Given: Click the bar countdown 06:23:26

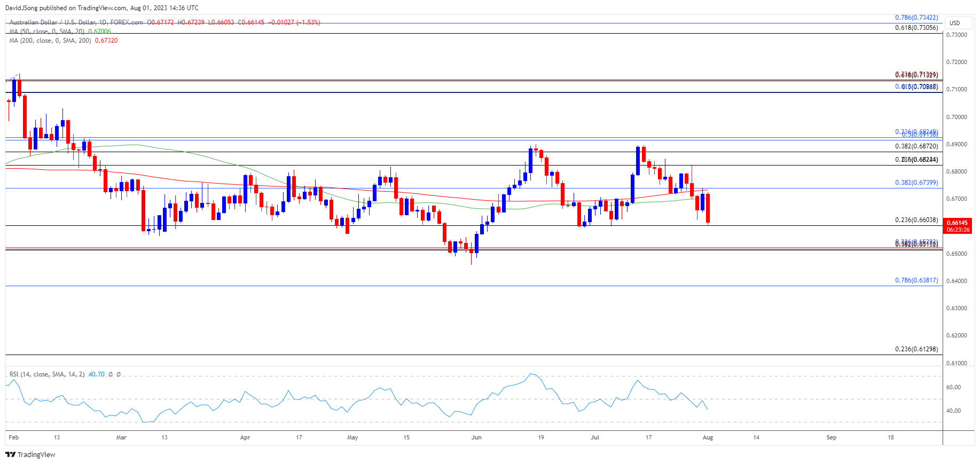Looking at the screenshot, I should 957,230.
